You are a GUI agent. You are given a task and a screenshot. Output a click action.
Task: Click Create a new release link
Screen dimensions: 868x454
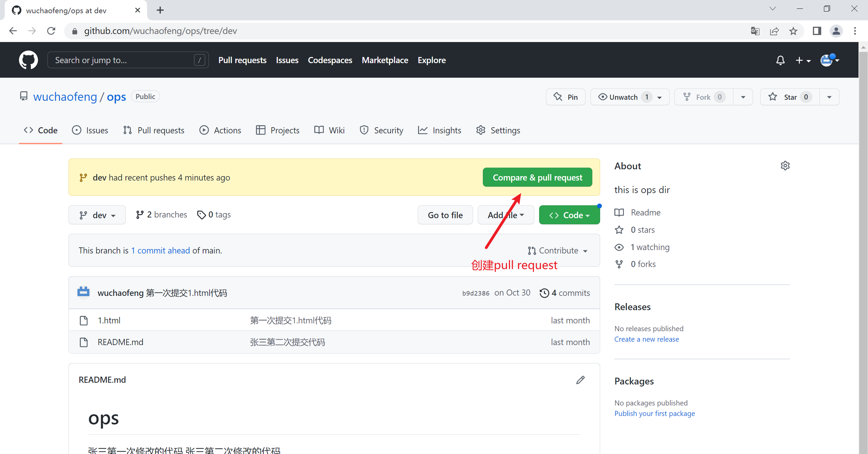pos(647,339)
